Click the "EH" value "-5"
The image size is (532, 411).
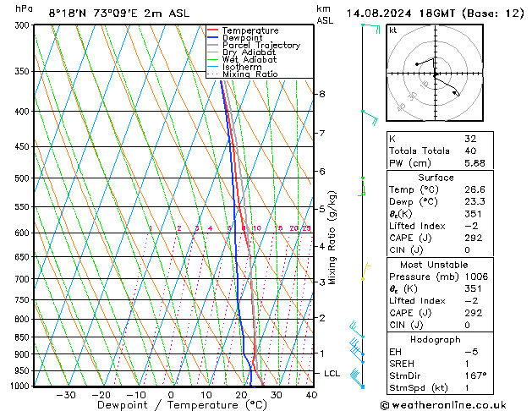pos(471,352)
